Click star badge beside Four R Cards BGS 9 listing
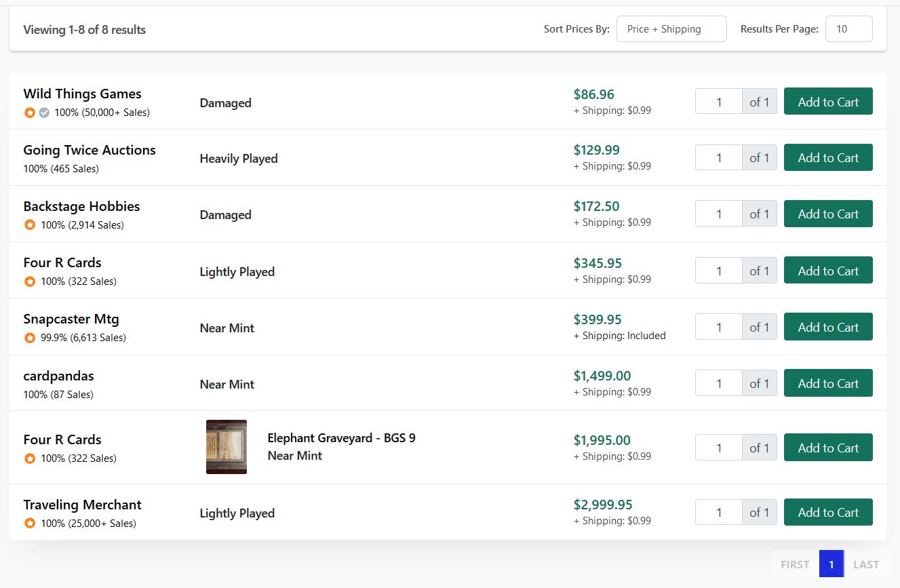 [x=30, y=458]
